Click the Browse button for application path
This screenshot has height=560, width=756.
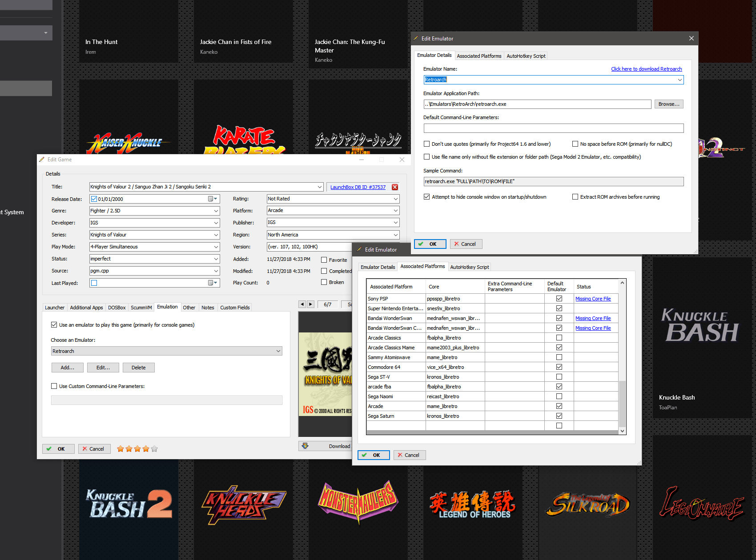point(669,104)
